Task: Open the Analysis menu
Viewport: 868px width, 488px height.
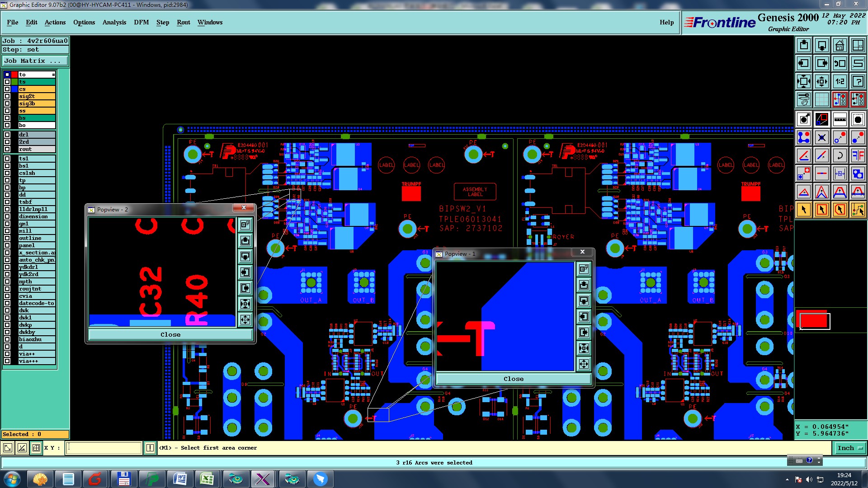Action: tap(114, 22)
